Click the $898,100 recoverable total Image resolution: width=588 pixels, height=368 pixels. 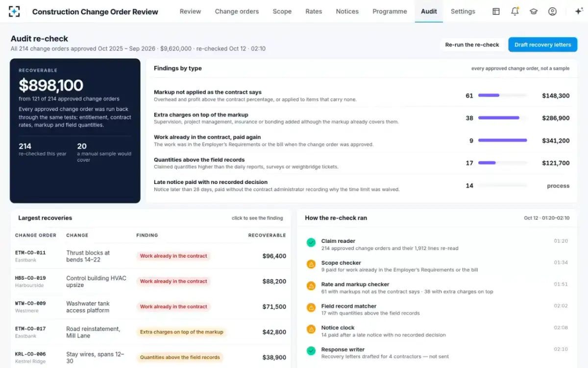[51, 86]
